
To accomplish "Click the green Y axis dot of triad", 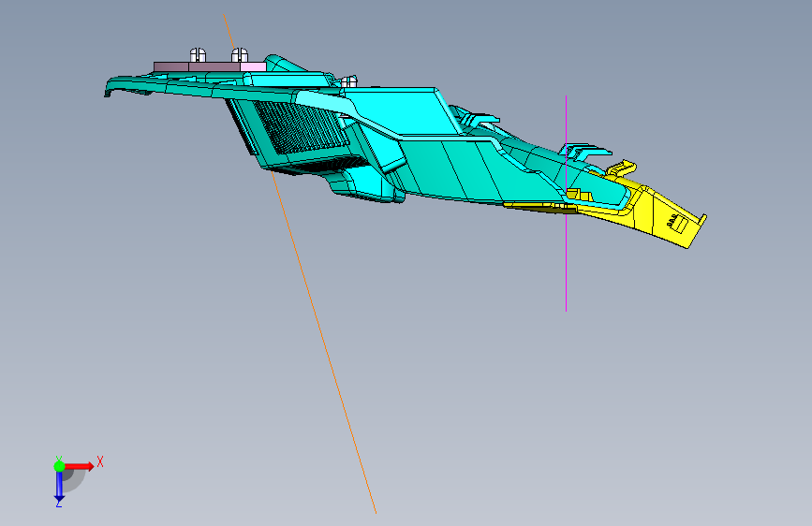I will point(59,466).
